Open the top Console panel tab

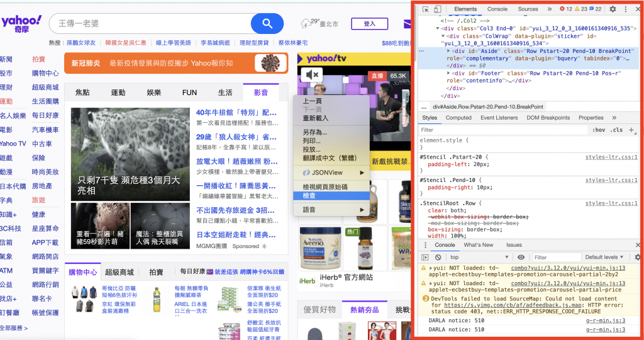click(x=497, y=9)
